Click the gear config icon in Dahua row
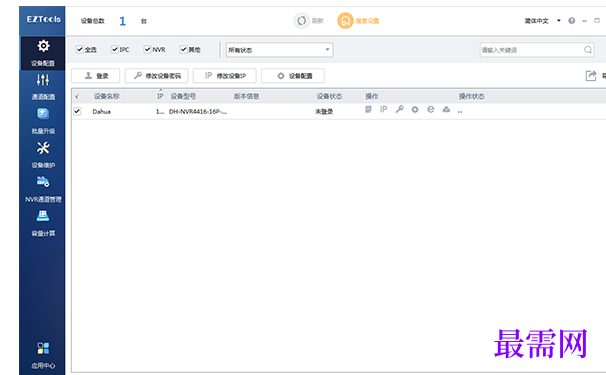 [x=415, y=109]
